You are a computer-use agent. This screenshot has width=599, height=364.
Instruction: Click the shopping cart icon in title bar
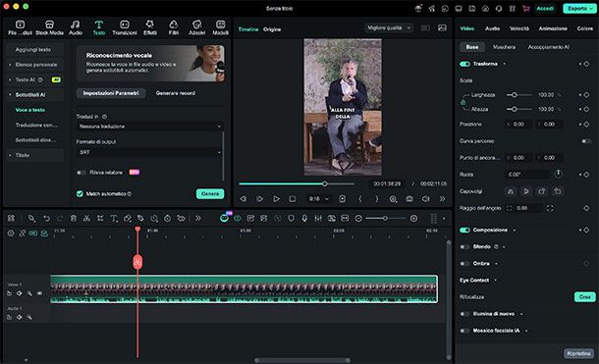tap(525, 9)
